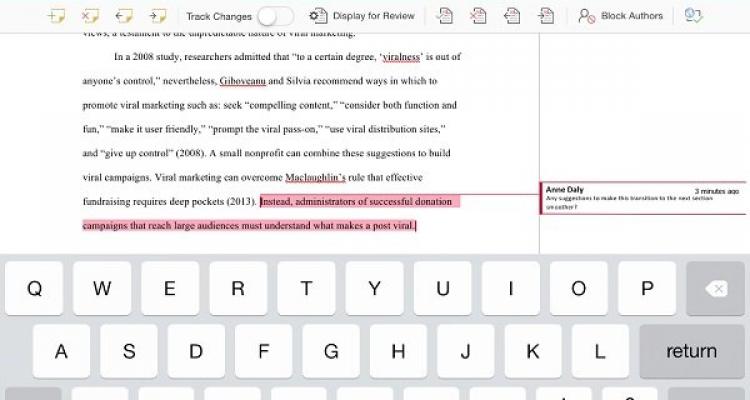Viewport: 750px width, 400px height.
Task: Open Anne Daly's comment in the margin
Action: (642, 197)
